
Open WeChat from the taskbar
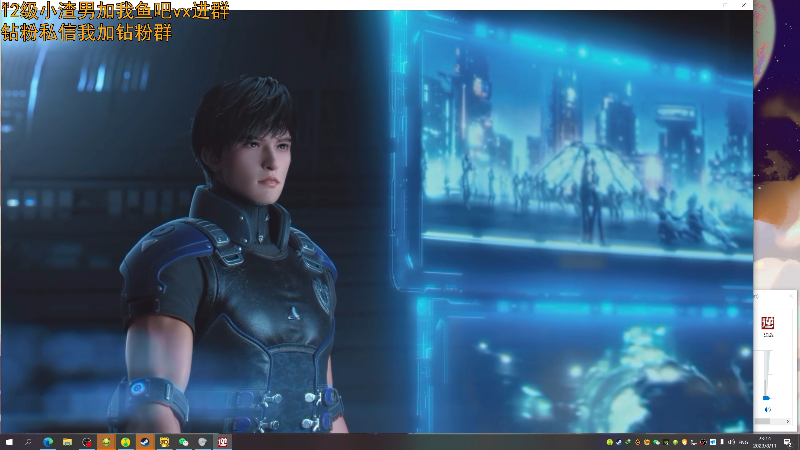tap(184, 442)
